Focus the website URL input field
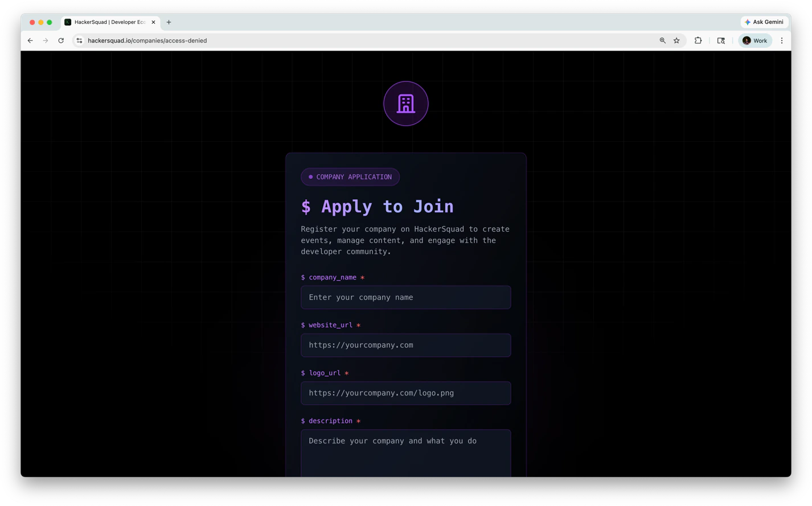Image resolution: width=812 pixels, height=506 pixels. pyautogui.click(x=406, y=345)
